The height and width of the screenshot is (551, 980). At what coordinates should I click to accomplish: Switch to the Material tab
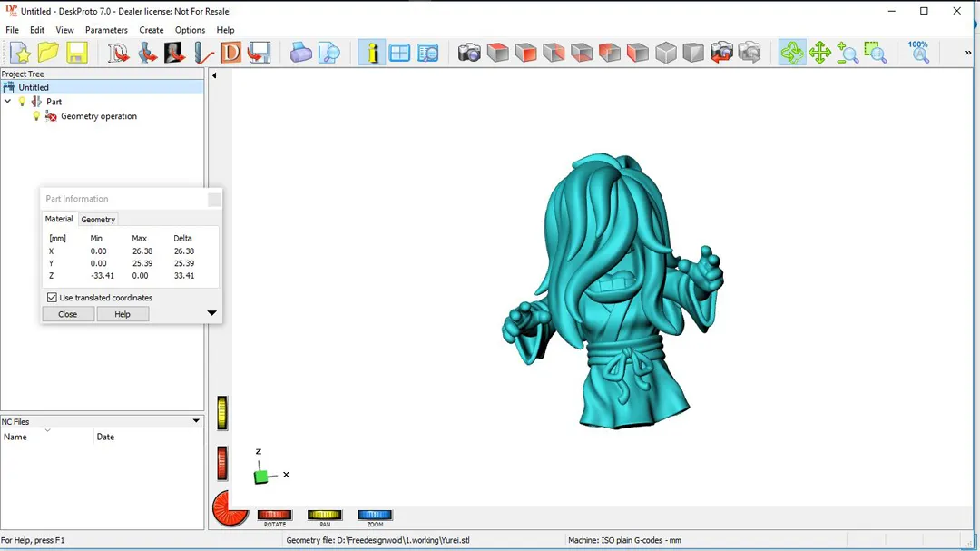tap(59, 219)
